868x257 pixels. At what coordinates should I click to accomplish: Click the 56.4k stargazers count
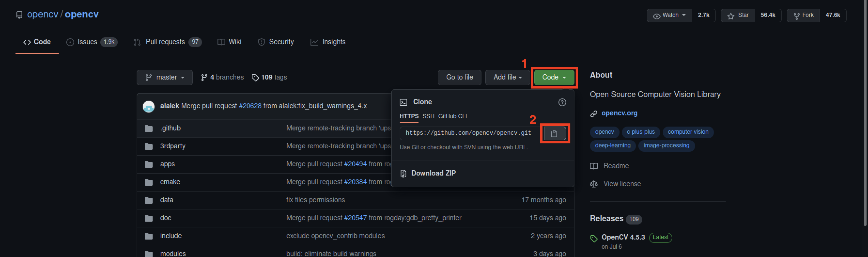768,15
